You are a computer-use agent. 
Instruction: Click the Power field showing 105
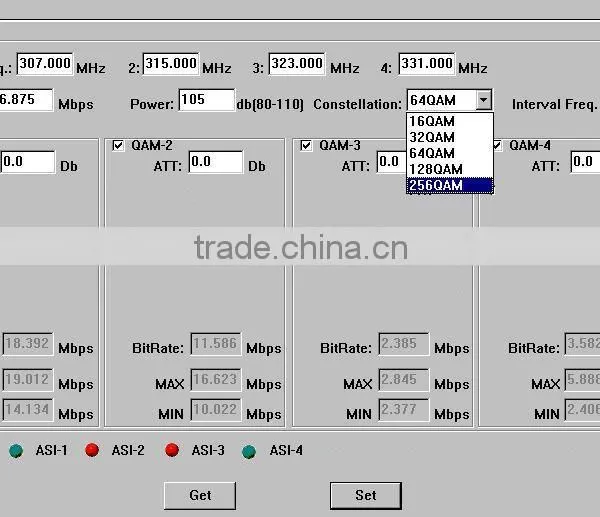click(207, 100)
